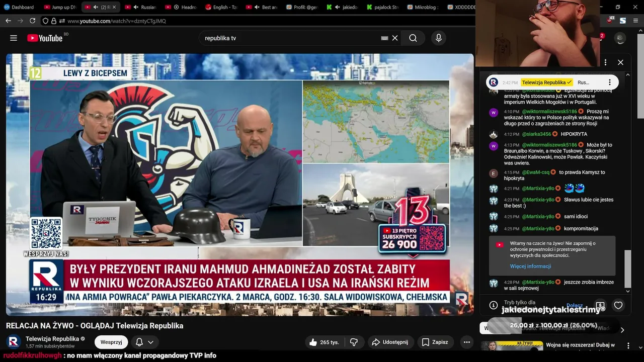Switch to the Dashboard browser tab

(20, 7)
